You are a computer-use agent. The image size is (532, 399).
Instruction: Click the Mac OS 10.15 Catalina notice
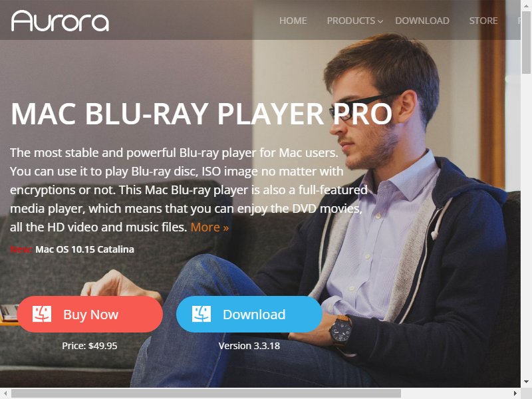(84, 249)
